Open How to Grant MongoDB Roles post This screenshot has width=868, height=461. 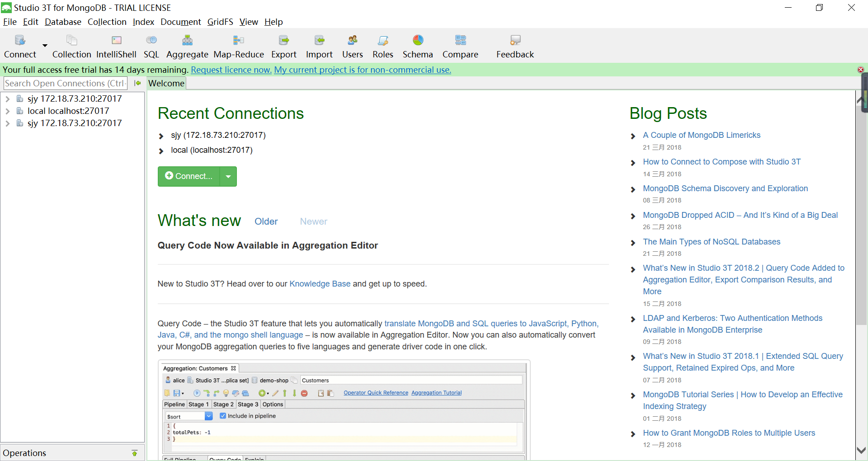729,433
